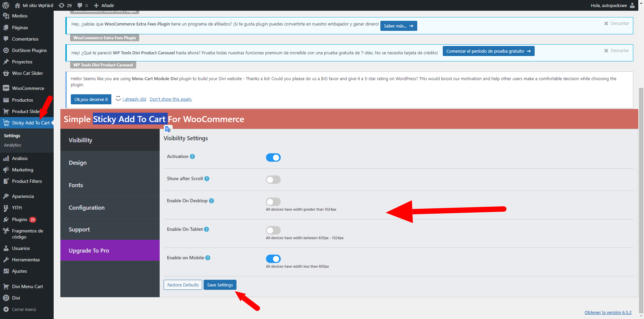
Task: Dismiss the Divi Product Carousel notice with Descartar
Action: (x=616, y=51)
